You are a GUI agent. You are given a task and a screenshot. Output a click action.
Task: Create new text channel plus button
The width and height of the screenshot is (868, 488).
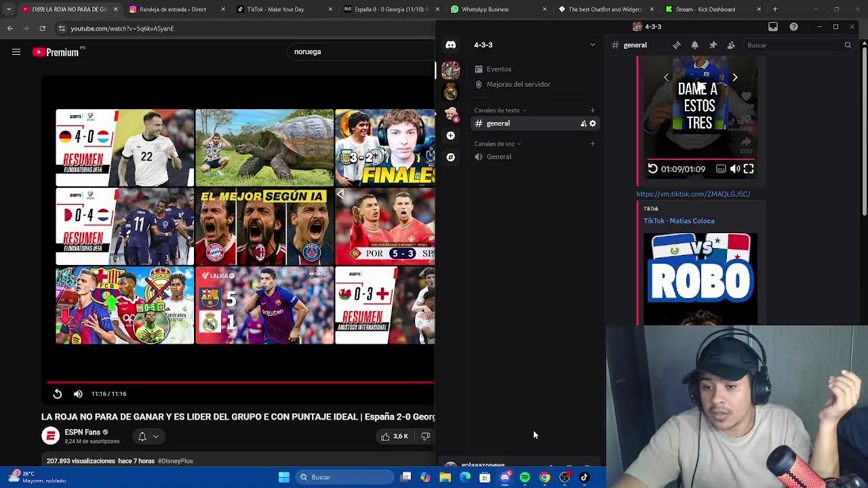[x=592, y=110]
